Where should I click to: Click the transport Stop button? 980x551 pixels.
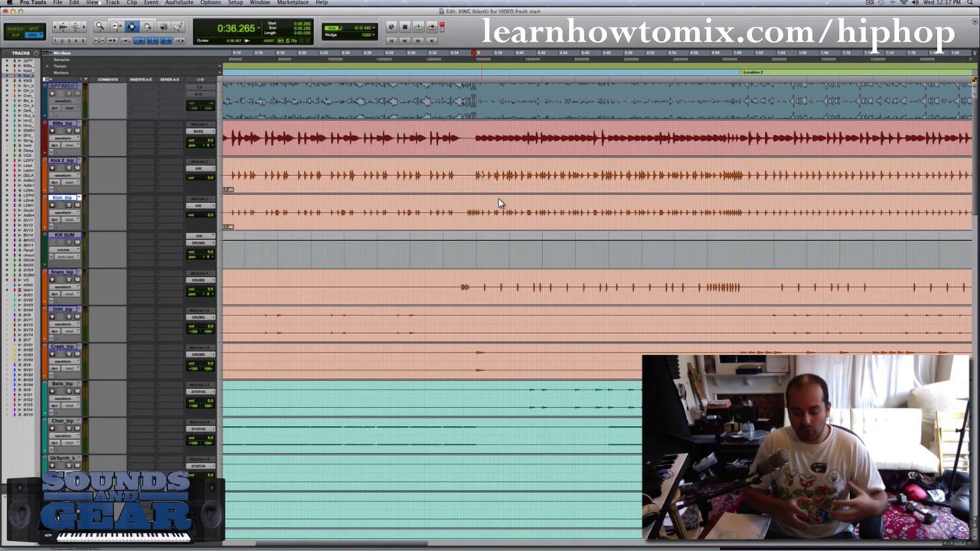point(405,27)
